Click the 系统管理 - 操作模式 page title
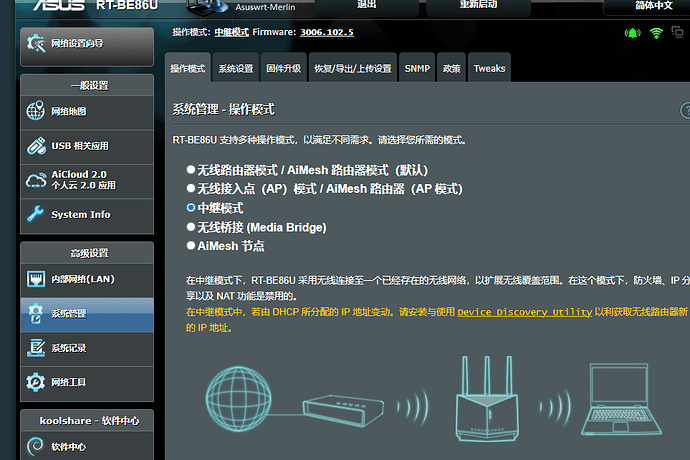Screen dimensions: 690x460 224,109
